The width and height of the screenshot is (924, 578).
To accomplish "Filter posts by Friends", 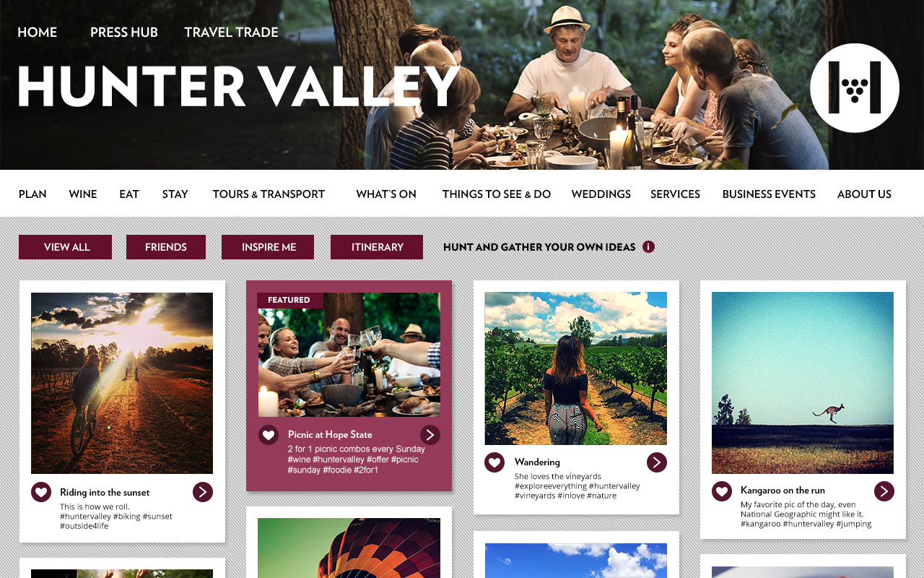I will [x=166, y=247].
